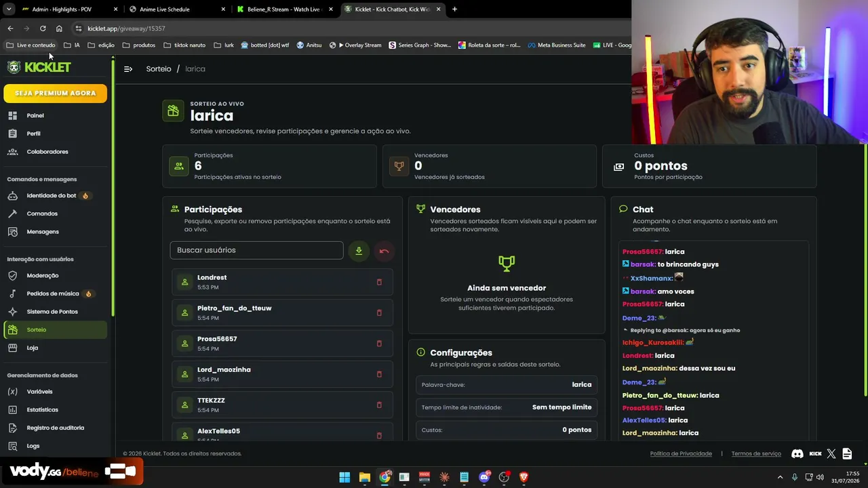Open the Meta Business Suite bookmark

(556, 45)
